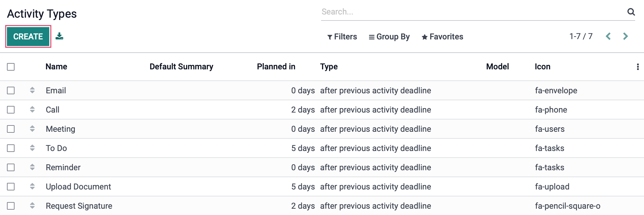Click the download/export icon beside Create
The width and height of the screenshot is (644, 215).
coord(59,36)
